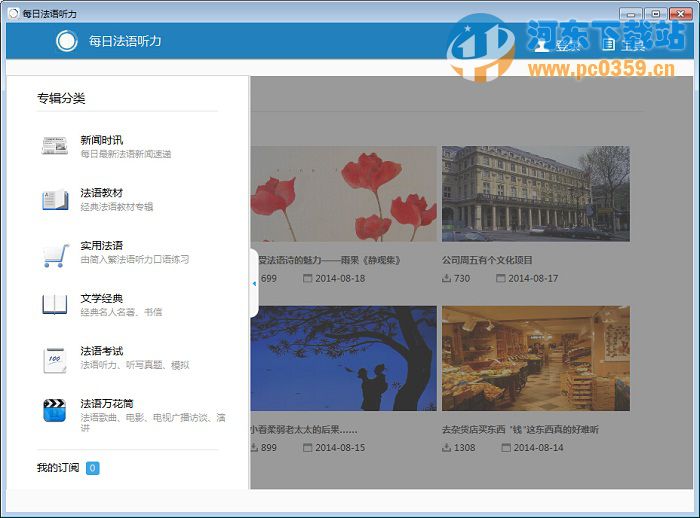The image size is (700, 518).
Task: Click download icon next to 899
Action: pos(254,447)
